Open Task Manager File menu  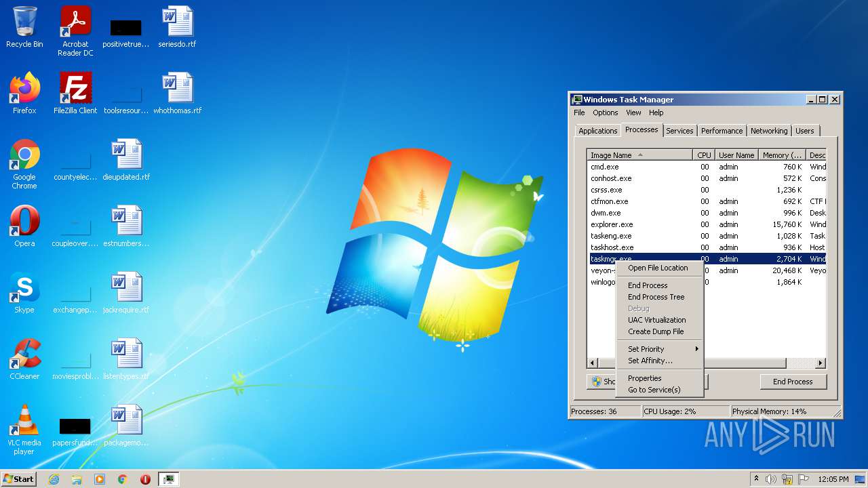(579, 113)
